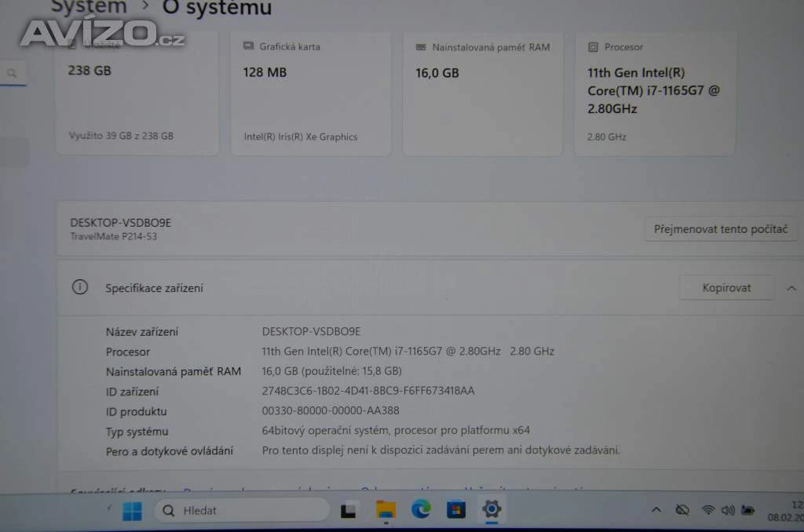Open the Procesor info card
Viewport: 804px width, 532px height.
click(x=655, y=93)
